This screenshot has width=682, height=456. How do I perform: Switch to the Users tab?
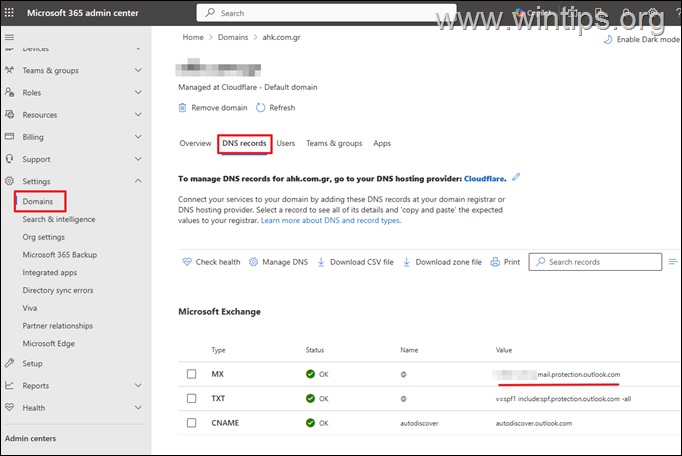[286, 143]
